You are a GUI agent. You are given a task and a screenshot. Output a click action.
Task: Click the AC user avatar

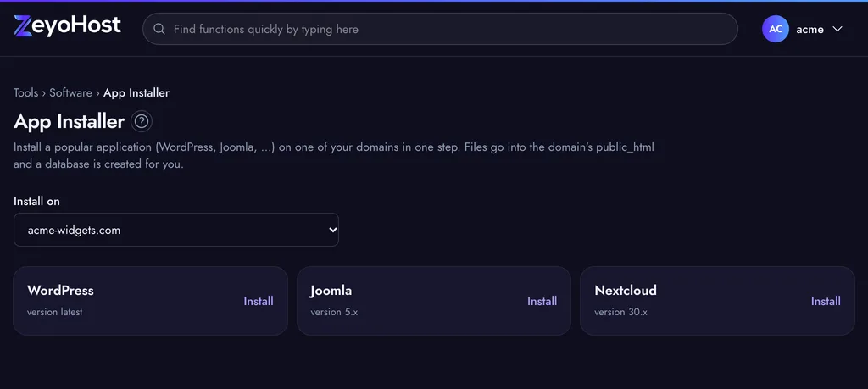click(776, 29)
